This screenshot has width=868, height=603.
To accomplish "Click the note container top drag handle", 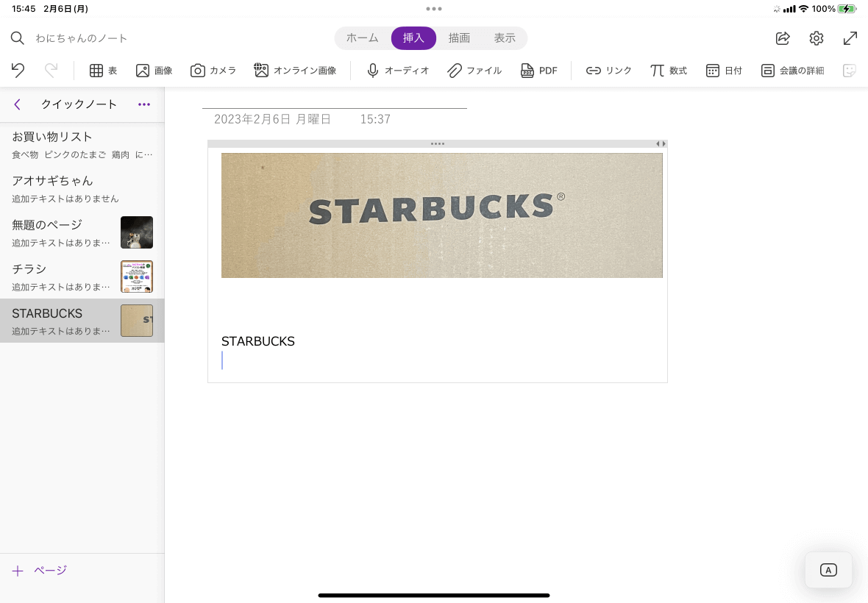I will tap(438, 144).
